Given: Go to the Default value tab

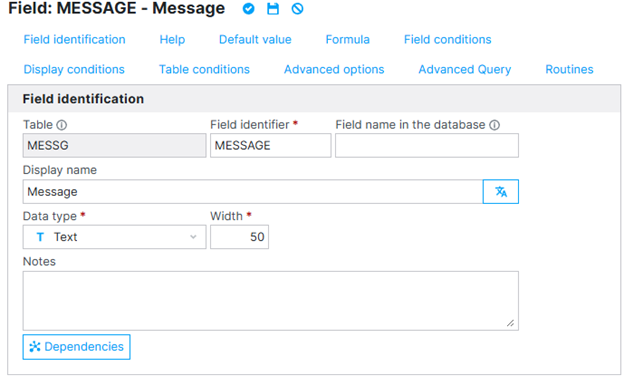Looking at the screenshot, I should (x=255, y=39).
